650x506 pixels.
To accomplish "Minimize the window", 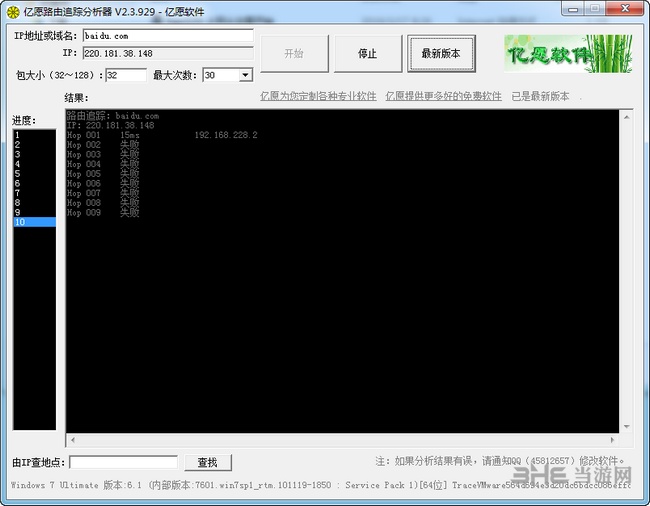I will (573, 9).
